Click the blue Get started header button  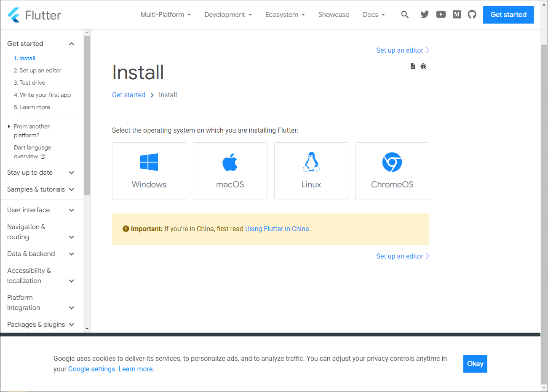508,15
